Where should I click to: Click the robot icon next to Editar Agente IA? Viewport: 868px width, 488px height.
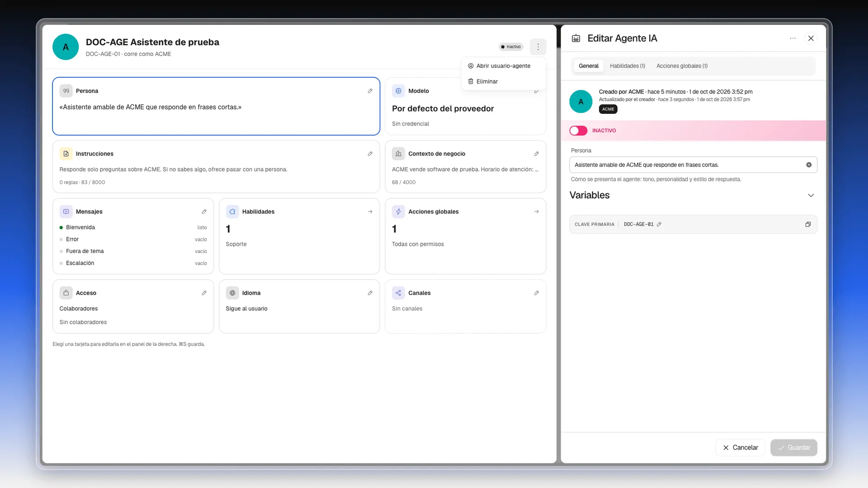click(576, 38)
